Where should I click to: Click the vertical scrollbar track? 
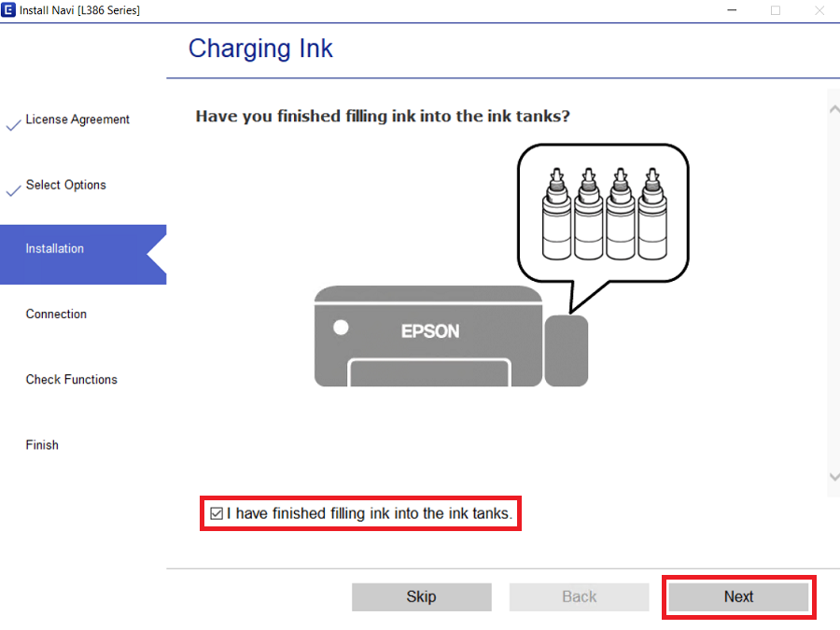(x=833, y=299)
